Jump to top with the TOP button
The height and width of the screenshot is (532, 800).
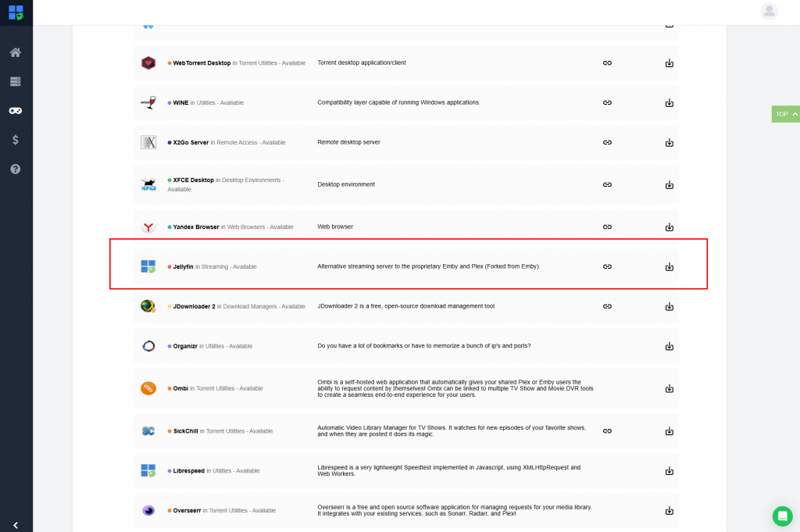(x=786, y=114)
